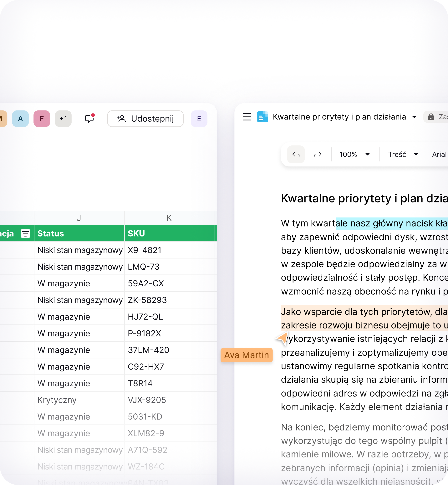448x485 pixels.
Task: Click the SKU header cell
Action: click(170, 233)
